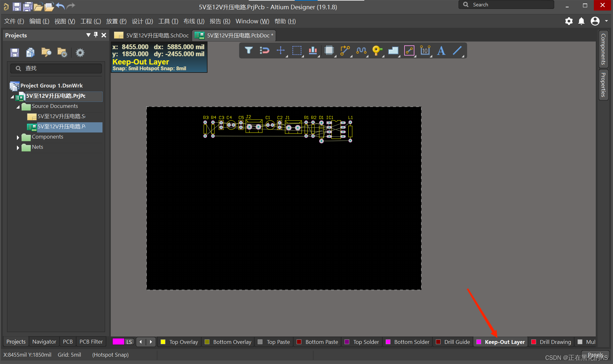Viewport: 613px width, 364px height.
Task: Expand the Components folder
Action: tap(18, 137)
